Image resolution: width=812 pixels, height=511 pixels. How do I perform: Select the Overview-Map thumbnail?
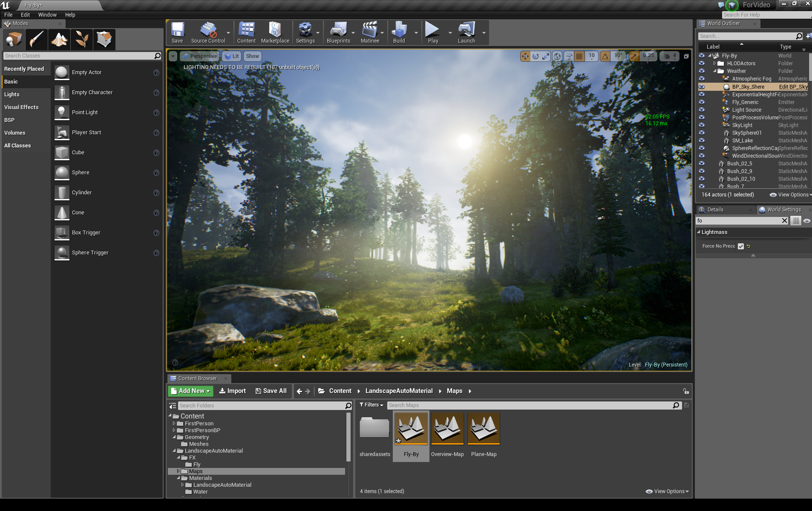click(447, 429)
